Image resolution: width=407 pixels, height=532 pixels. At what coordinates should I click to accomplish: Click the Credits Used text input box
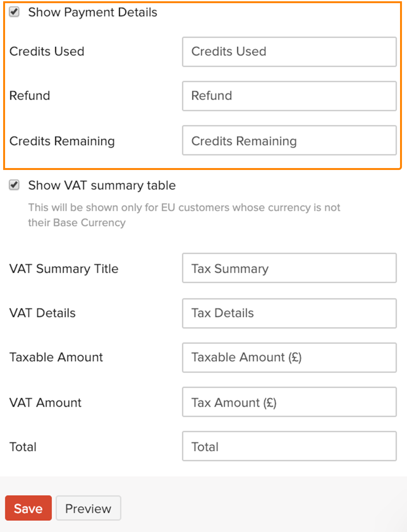pyautogui.click(x=289, y=52)
